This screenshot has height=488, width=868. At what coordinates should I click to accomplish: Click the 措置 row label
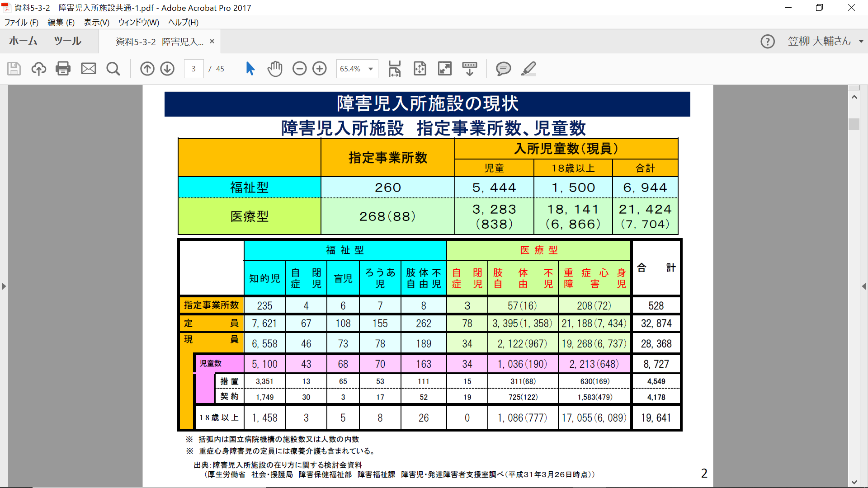[x=230, y=381]
